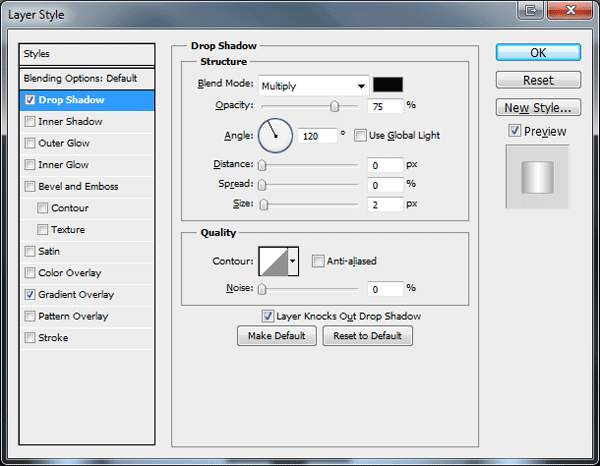The width and height of the screenshot is (600, 466).
Task: Click the restore window icon in title bar
Action: [x=531, y=10]
